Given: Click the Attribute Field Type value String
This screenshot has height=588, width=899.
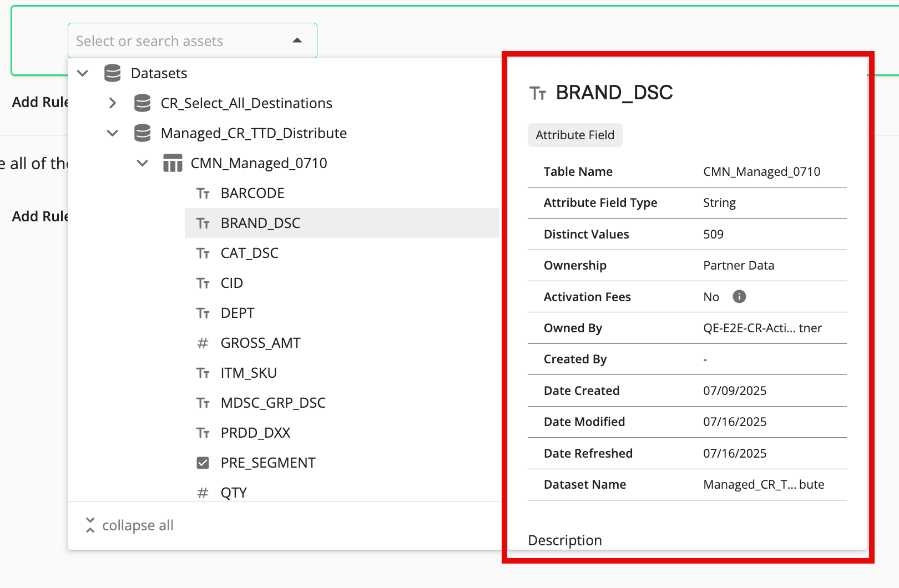Looking at the screenshot, I should [719, 202].
